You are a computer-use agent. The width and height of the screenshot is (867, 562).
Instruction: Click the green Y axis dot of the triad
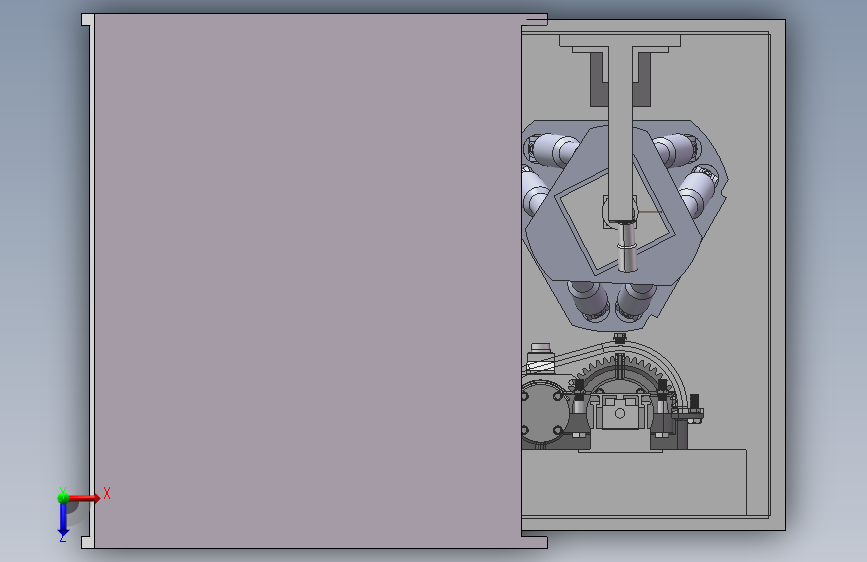click(x=63, y=498)
